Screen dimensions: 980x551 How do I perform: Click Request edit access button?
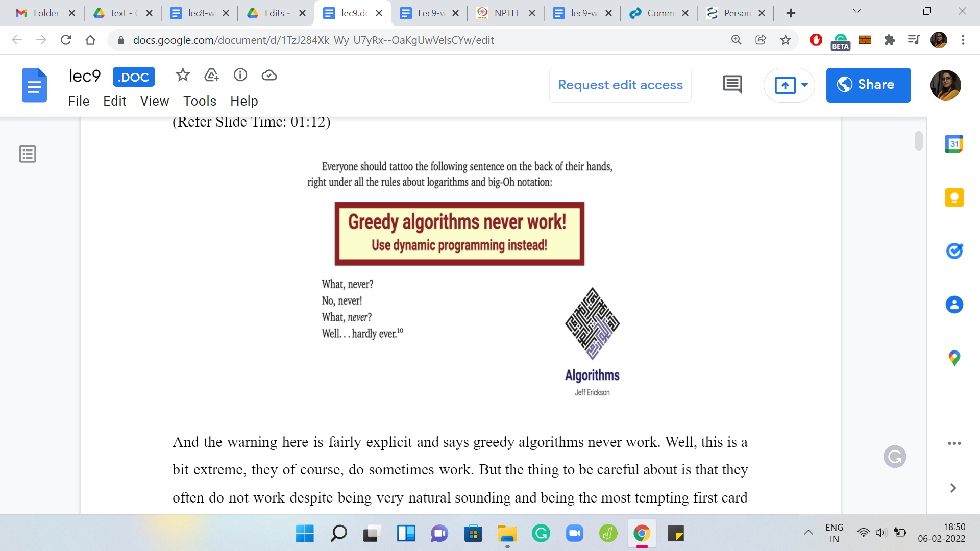click(620, 85)
